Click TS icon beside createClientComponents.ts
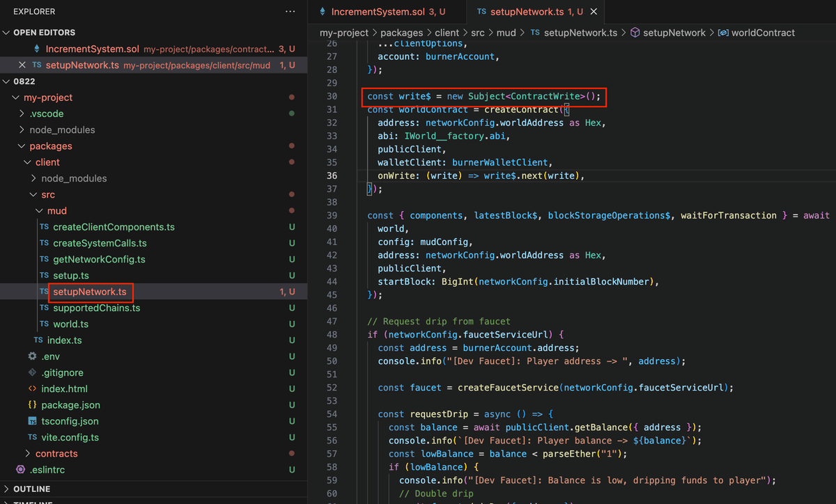The image size is (836, 504). pos(45,227)
